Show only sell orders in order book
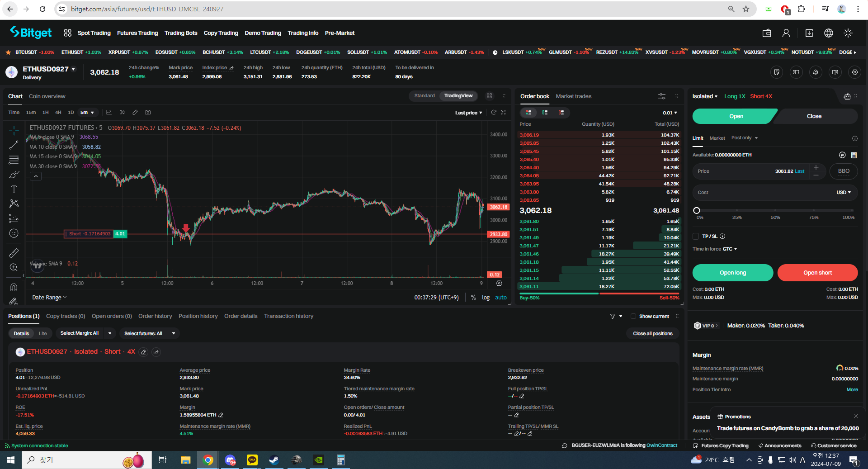 (x=561, y=112)
